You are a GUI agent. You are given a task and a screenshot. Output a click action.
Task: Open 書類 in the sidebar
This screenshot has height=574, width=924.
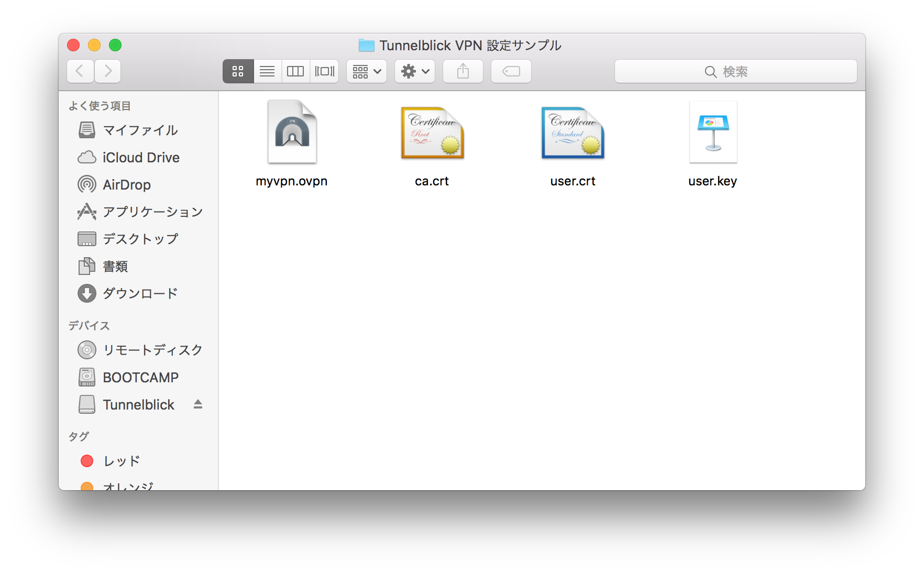138,266
